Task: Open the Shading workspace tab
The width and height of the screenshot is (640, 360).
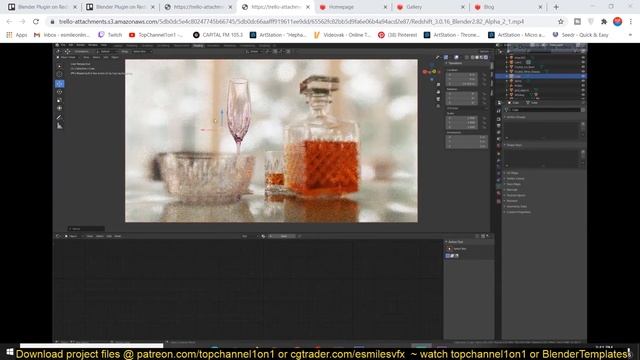Action: point(198,45)
